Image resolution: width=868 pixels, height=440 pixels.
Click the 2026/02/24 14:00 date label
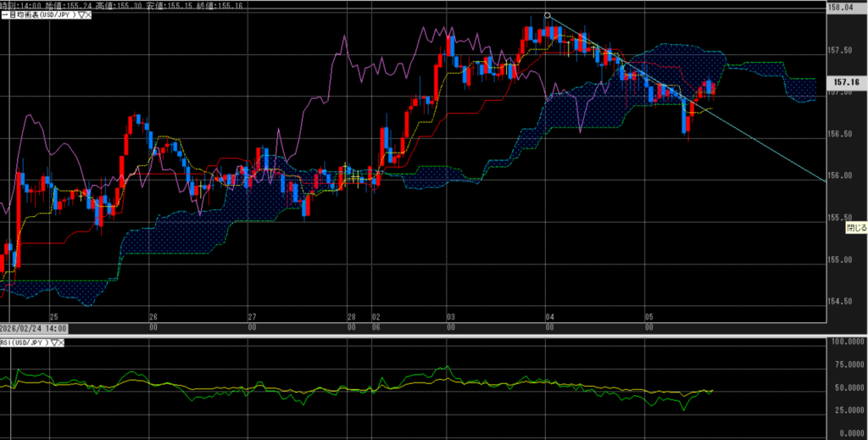coord(34,328)
